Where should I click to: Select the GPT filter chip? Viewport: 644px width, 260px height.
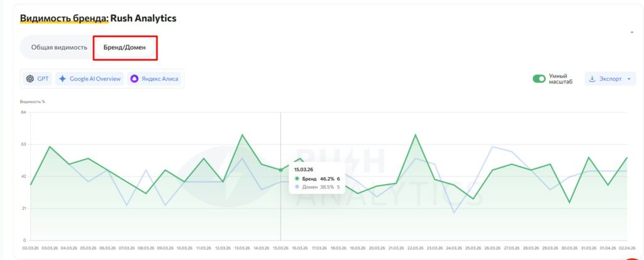tap(36, 79)
